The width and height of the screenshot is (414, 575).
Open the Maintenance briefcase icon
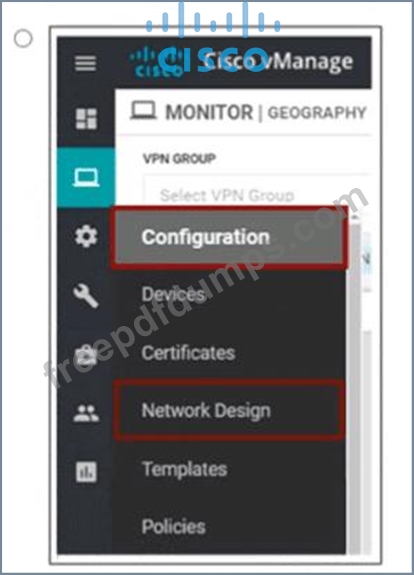click(x=86, y=355)
